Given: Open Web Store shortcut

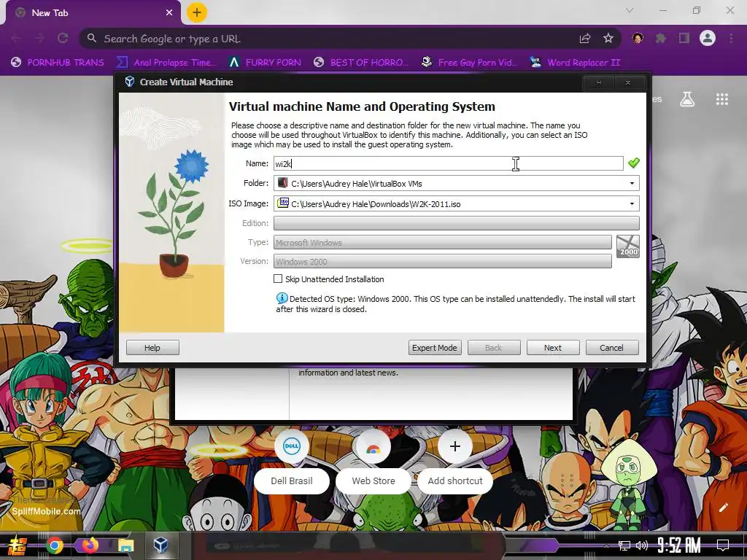Looking at the screenshot, I should (x=373, y=461).
